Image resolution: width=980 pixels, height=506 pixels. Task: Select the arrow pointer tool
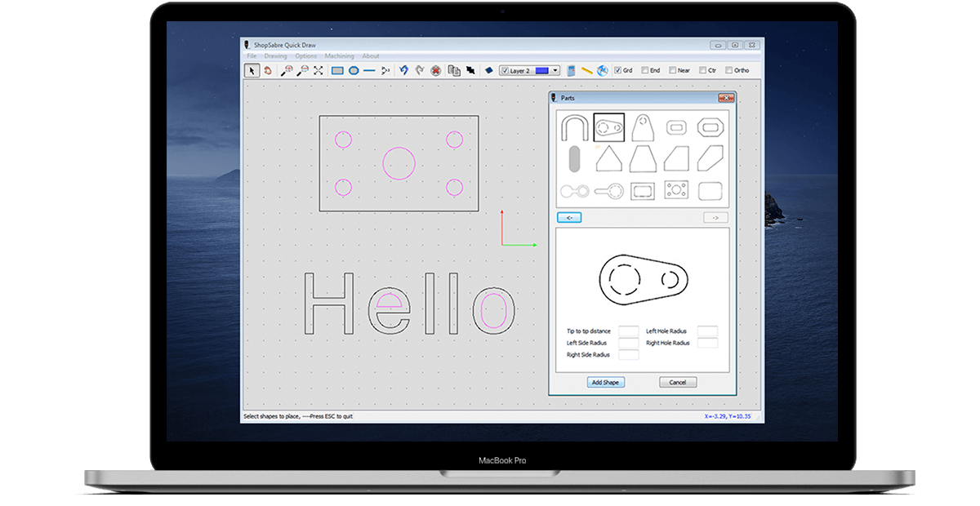pyautogui.click(x=252, y=71)
